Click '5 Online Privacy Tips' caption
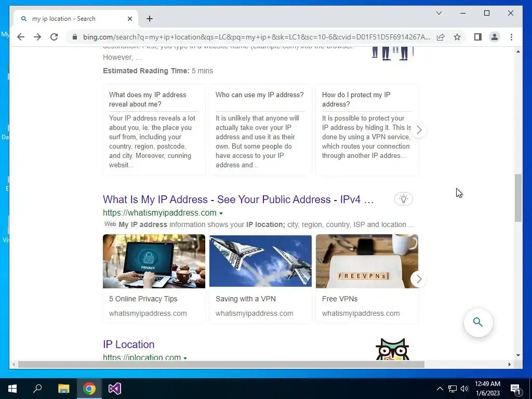 tap(143, 299)
